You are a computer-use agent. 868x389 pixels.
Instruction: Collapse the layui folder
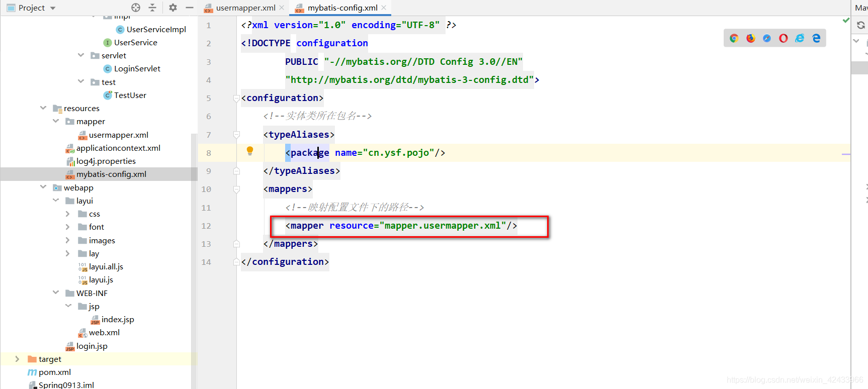click(56, 200)
